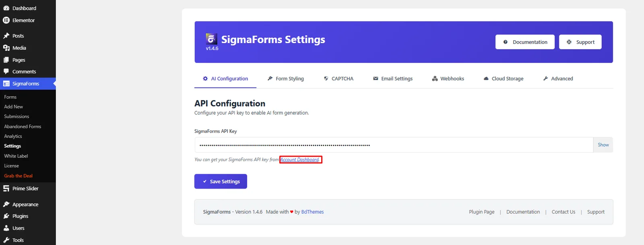Click the Pages document icon

6,60
